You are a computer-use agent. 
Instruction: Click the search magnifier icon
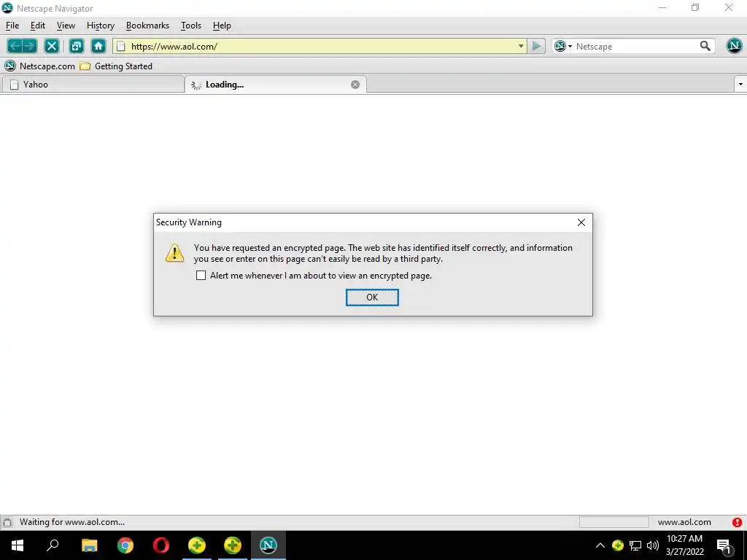pos(705,46)
